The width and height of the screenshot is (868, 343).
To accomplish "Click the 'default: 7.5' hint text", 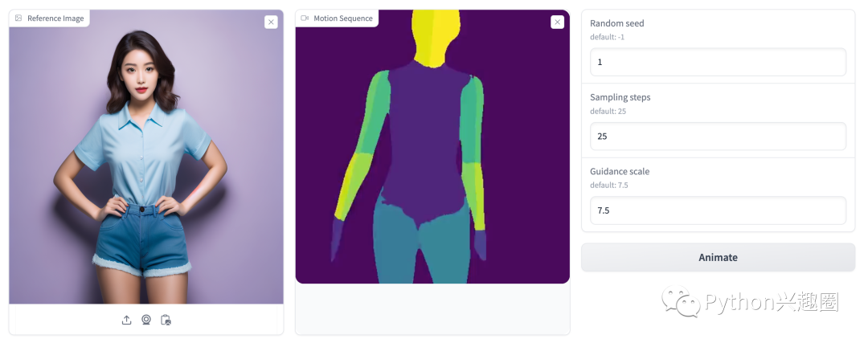I will [x=609, y=186].
